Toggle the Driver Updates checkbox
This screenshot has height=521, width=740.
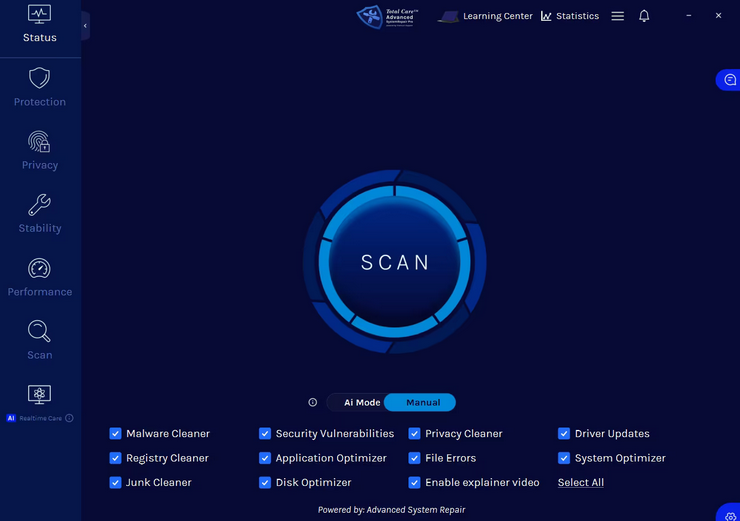tap(564, 434)
